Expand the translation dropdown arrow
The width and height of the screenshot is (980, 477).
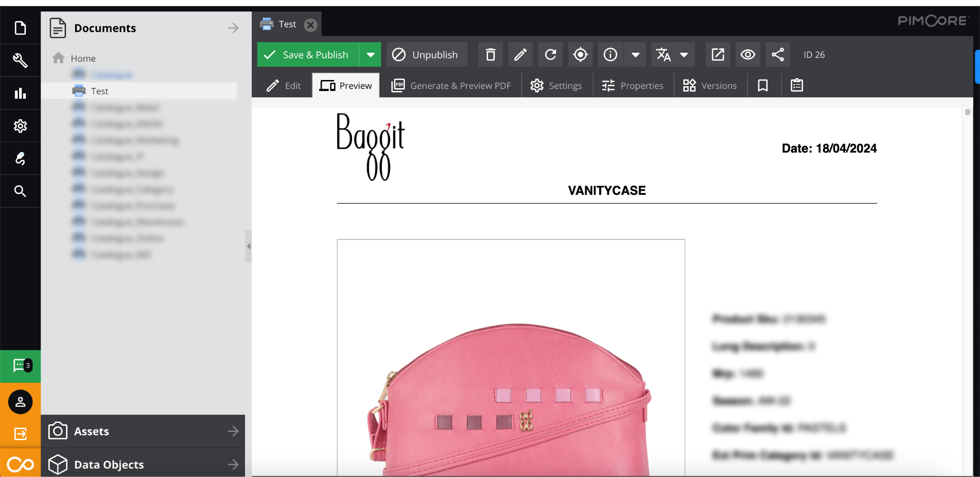tap(684, 55)
